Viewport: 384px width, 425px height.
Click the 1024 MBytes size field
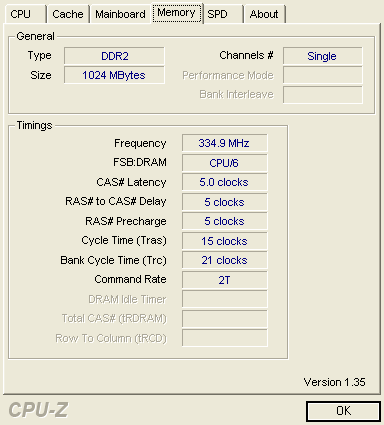(114, 75)
